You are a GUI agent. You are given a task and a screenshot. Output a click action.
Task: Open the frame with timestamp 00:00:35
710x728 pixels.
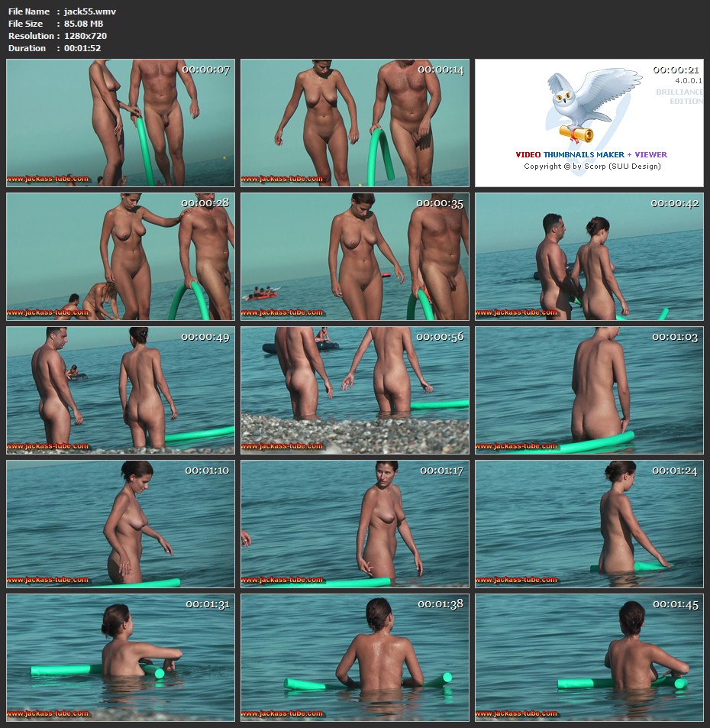(355, 257)
